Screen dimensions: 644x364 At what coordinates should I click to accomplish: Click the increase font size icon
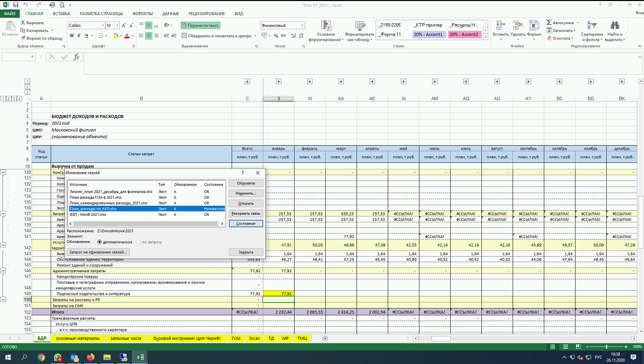[x=125, y=25]
